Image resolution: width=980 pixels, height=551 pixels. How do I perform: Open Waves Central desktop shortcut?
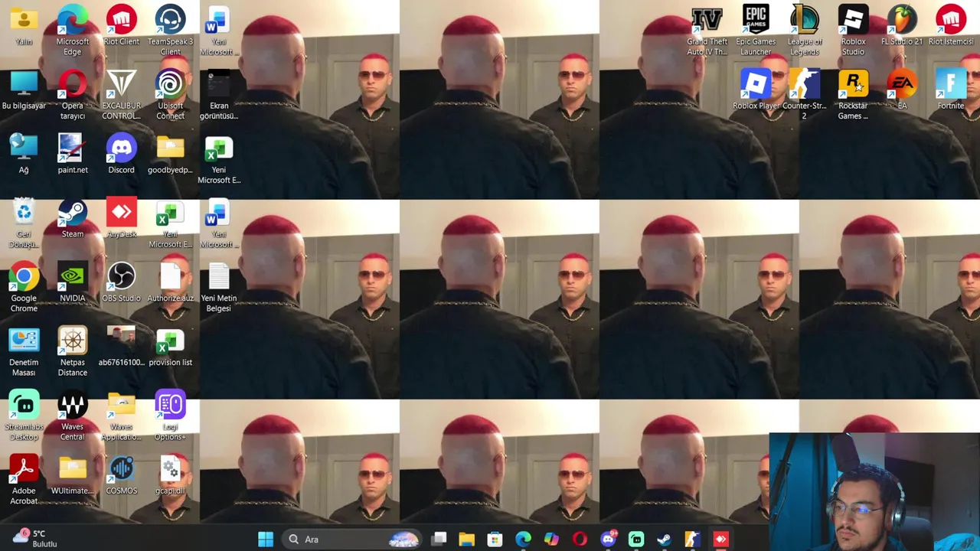pos(72,416)
